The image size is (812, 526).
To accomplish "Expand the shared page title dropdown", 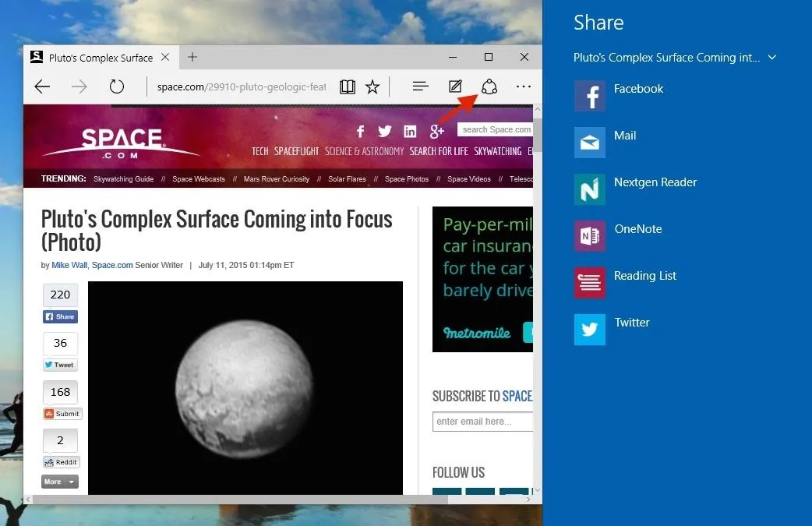I will tap(772, 58).
